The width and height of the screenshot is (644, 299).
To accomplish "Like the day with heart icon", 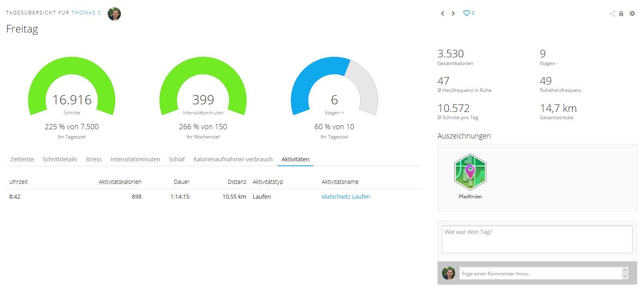I will (466, 13).
